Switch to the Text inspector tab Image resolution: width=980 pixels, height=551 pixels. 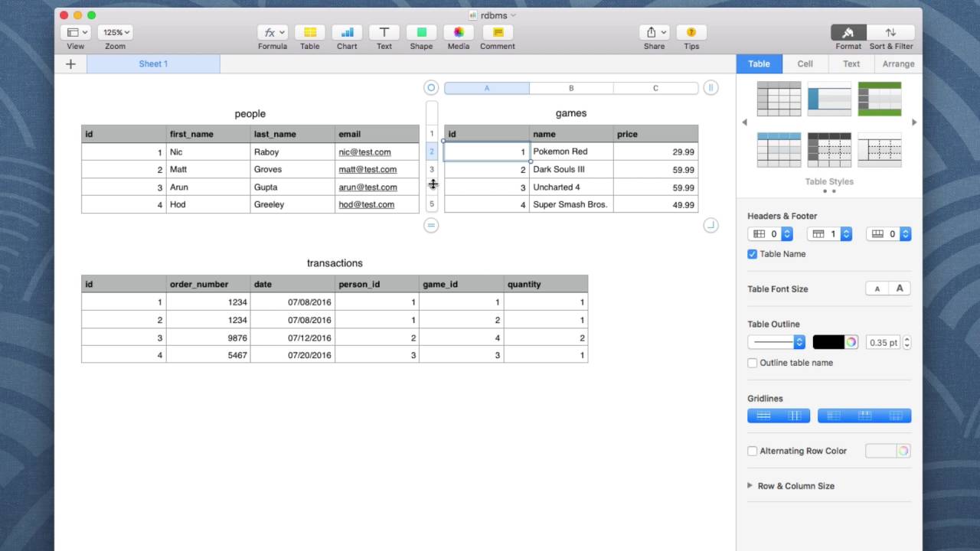(x=851, y=64)
